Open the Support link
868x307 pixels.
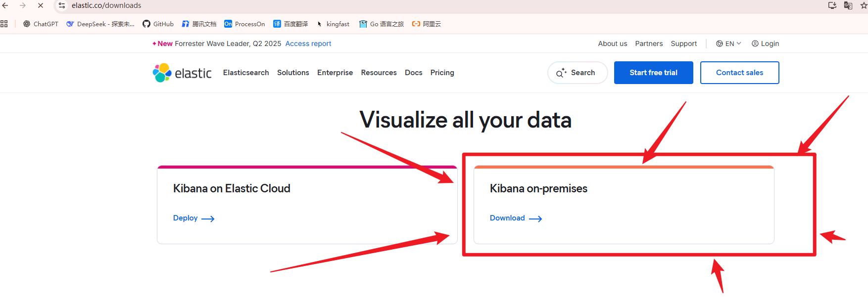click(x=684, y=44)
